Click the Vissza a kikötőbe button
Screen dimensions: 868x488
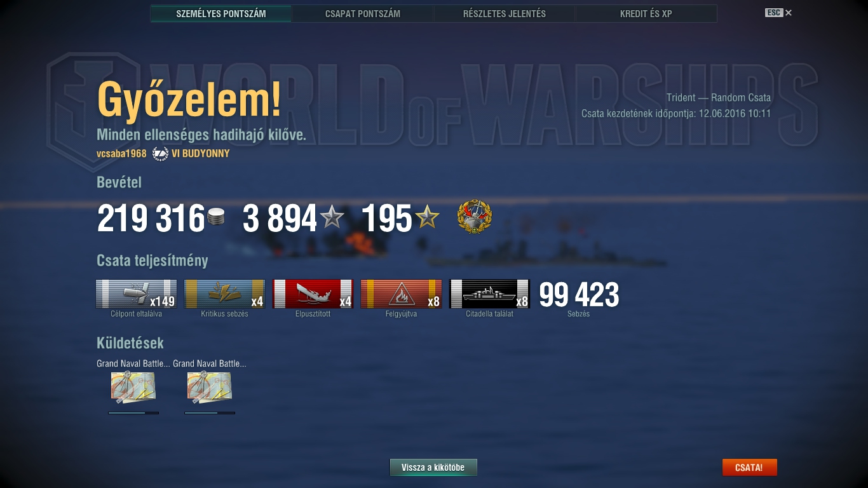coord(433,468)
